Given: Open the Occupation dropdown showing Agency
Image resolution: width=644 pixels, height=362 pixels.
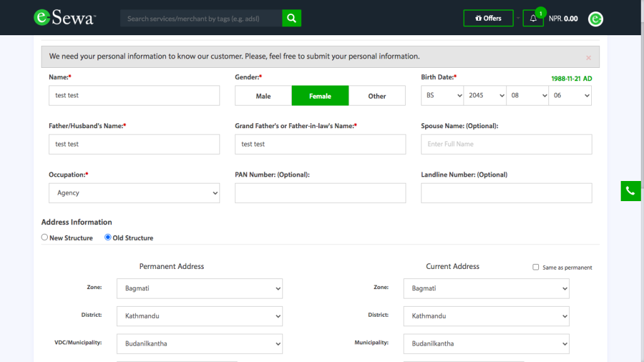Looking at the screenshot, I should 134,193.
